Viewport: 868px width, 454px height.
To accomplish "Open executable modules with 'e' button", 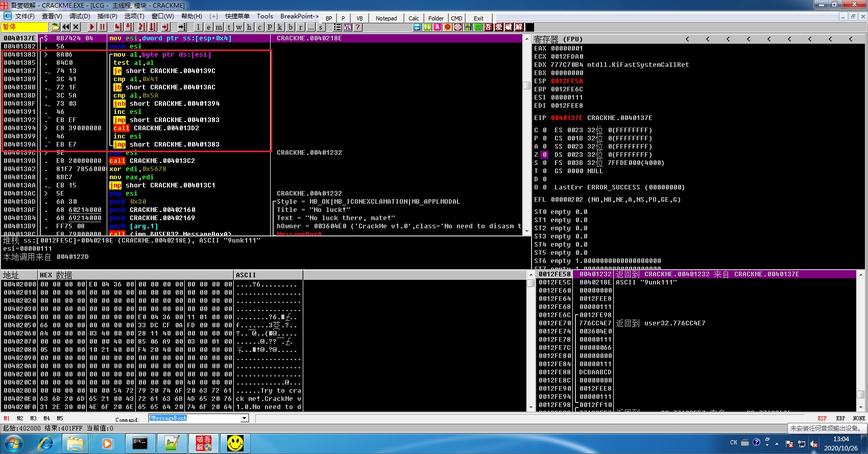I will 208,27.
